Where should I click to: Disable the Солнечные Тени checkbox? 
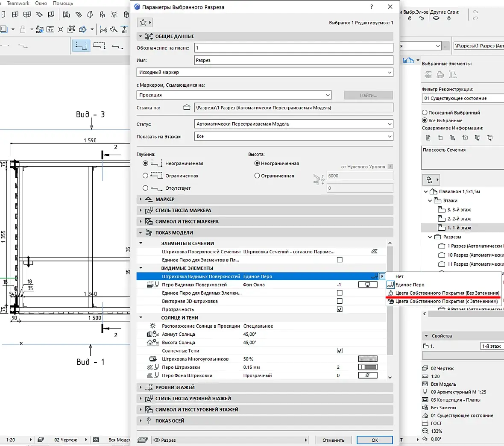[x=340, y=350]
